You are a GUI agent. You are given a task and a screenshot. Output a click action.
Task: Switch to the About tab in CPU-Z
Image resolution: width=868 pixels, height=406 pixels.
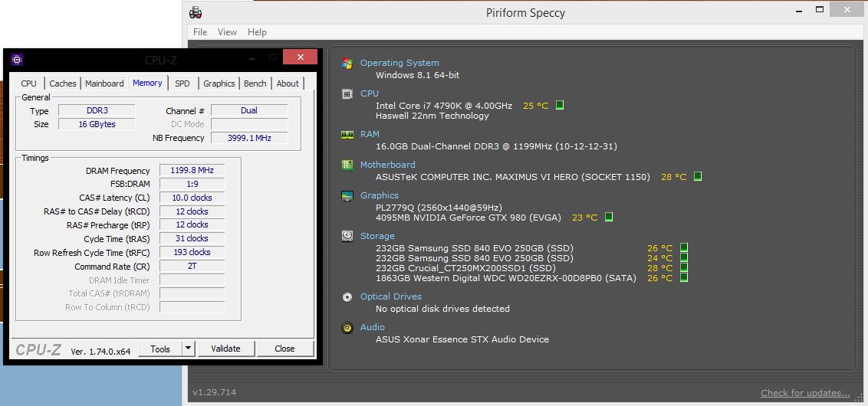click(288, 83)
